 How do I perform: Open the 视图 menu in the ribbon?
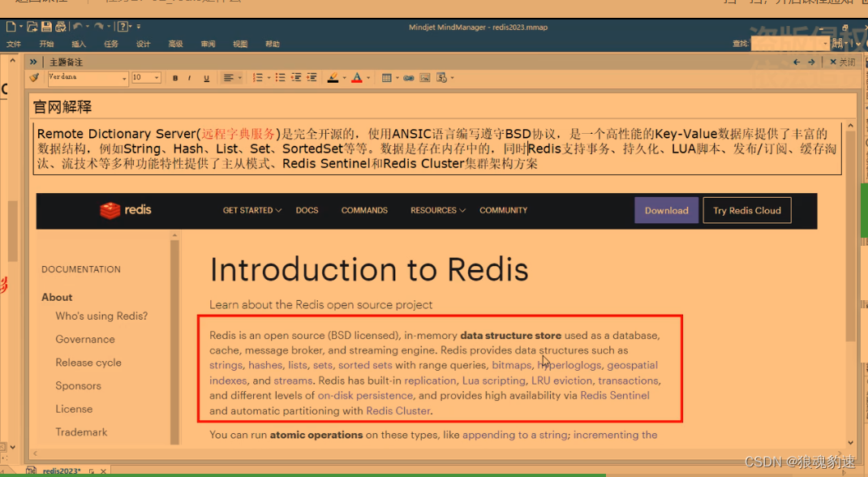239,44
